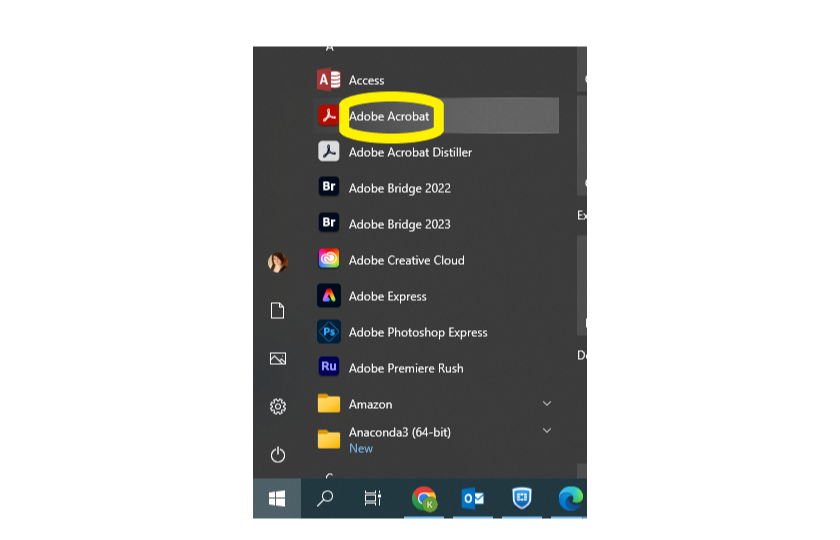Launch Adobe Acrobat Distiller icon
The image size is (840, 540).
[328, 152]
